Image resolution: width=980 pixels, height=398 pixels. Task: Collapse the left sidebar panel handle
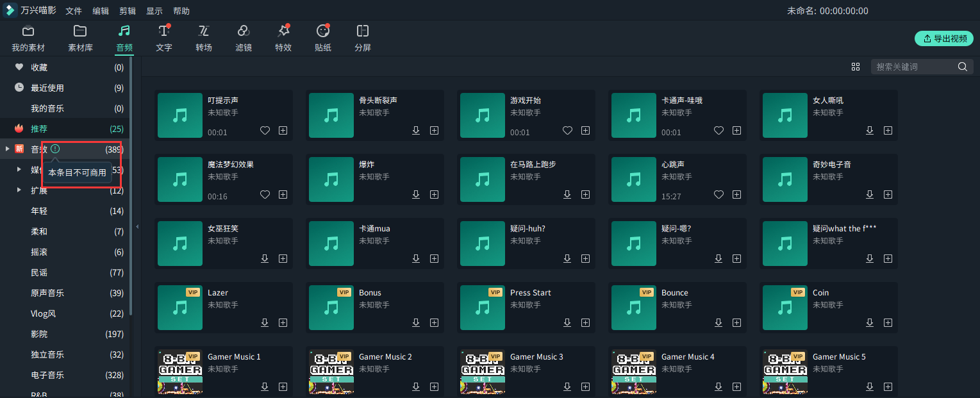pos(137,227)
